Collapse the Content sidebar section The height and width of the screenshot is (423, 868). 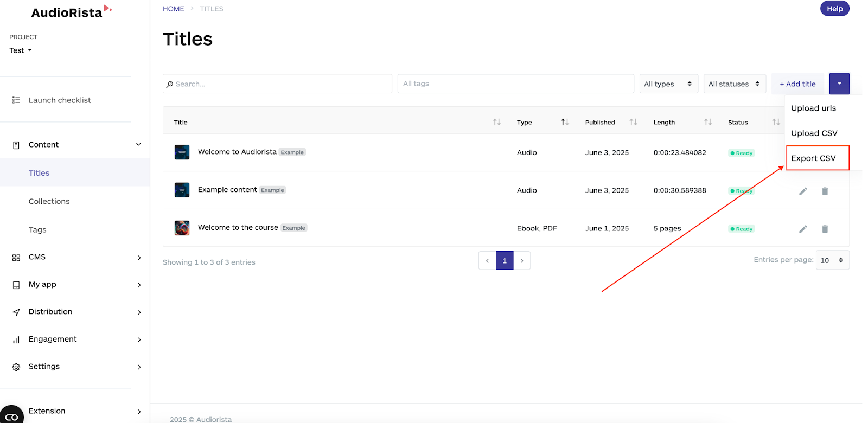138,144
